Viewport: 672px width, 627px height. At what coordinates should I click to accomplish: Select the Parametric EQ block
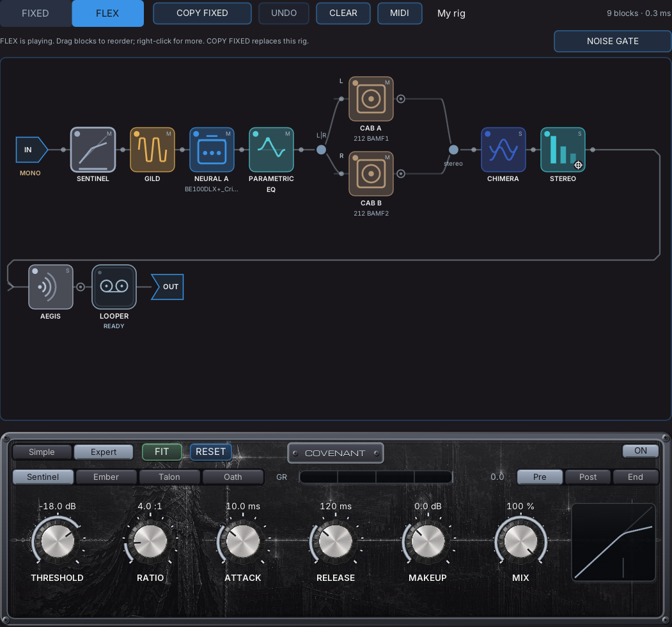tap(271, 150)
